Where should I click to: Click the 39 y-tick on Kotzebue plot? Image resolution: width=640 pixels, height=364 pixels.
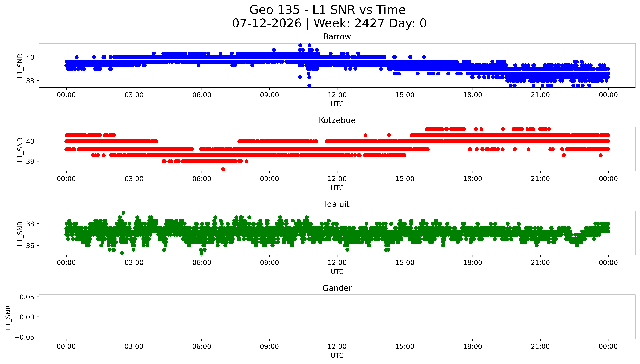pos(30,162)
